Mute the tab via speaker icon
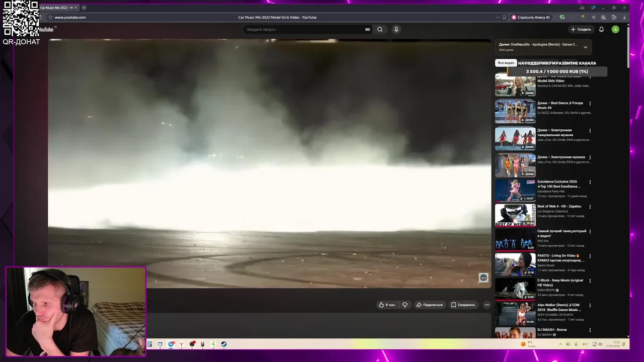The width and height of the screenshot is (644, 362). click(71, 8)
